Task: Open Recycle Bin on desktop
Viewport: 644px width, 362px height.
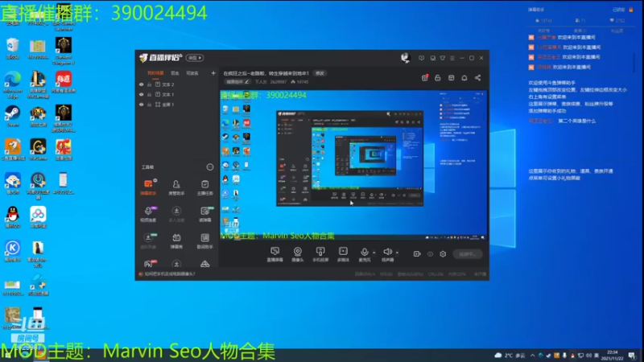Action: click(x=13, y=49)
